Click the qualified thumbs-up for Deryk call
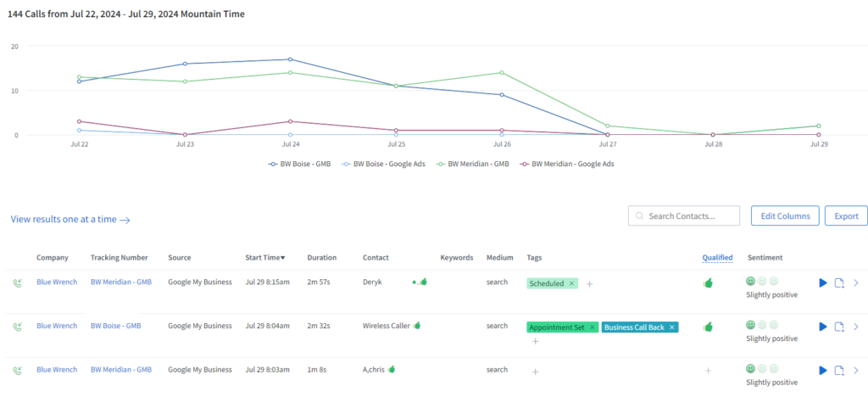Screen dimensions: 868x397 click(708, 282)
